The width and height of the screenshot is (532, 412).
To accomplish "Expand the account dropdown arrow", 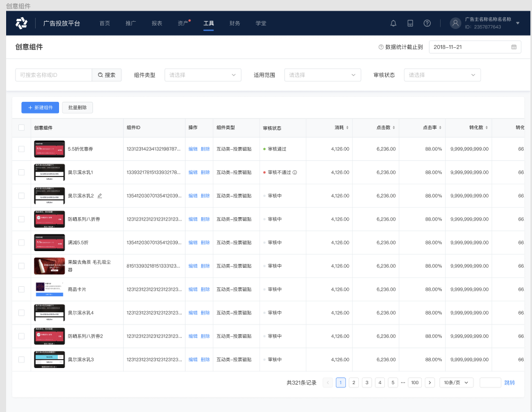I will (518, 23).
